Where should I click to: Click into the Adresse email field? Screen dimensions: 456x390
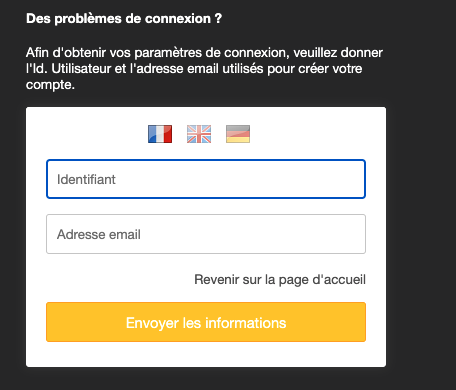click(206, 234)
